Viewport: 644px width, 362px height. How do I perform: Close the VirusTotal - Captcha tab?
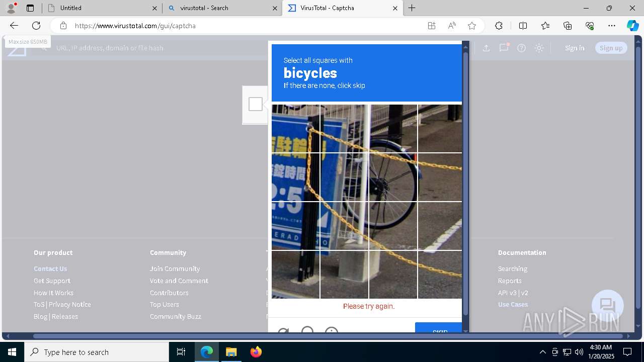(395, 8)
